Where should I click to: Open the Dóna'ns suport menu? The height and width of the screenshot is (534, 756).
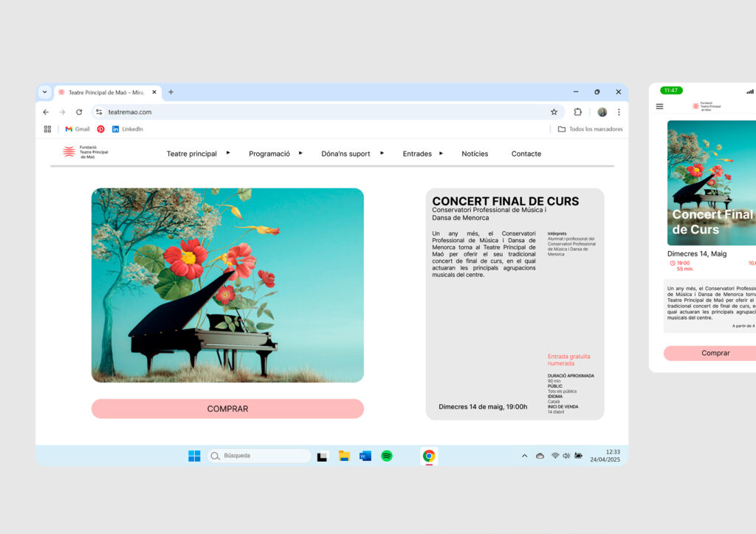click(346, 154)
